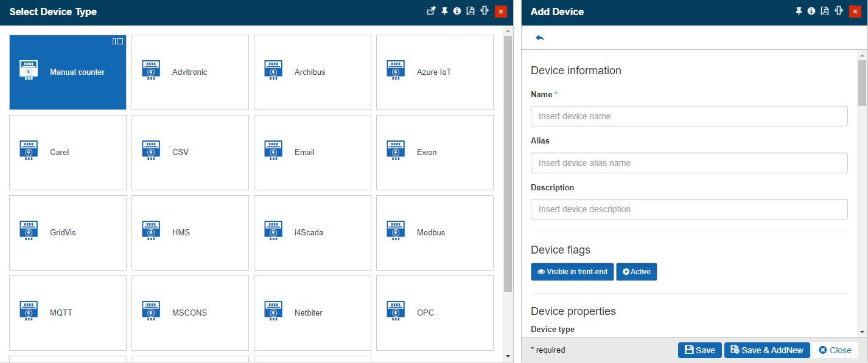Screen dimensions: 868x363
Task: Click the device type list scrollbar down arrow
Action: click(x=508, y=356)
